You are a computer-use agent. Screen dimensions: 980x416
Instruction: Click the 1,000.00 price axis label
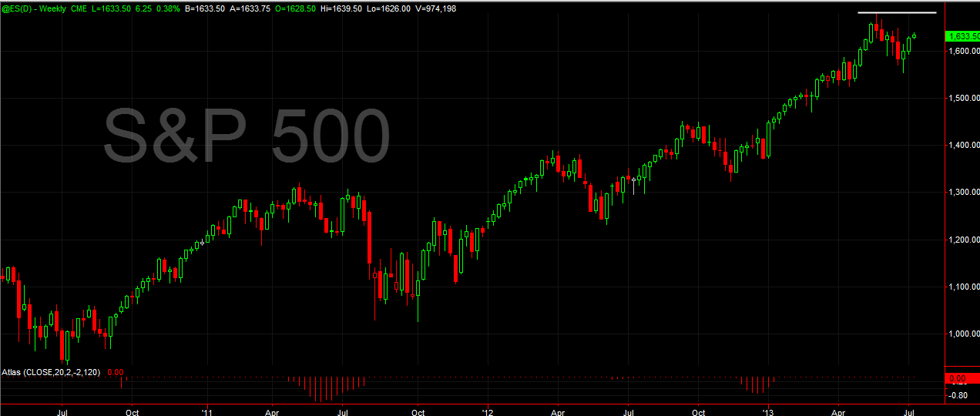964,334
